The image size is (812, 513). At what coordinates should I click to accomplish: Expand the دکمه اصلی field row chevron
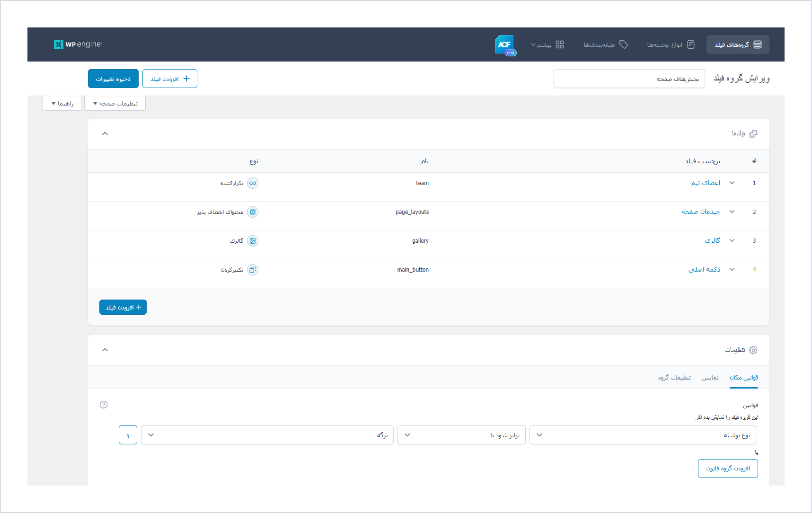(x=732, y=269)
